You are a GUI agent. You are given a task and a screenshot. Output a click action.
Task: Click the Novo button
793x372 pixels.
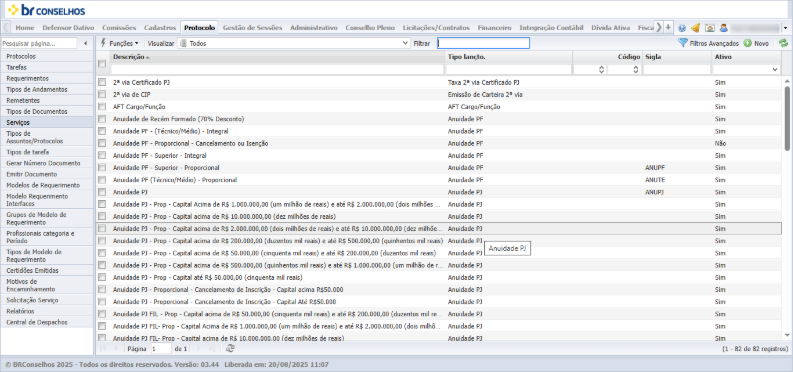click(x=756, y=43)
